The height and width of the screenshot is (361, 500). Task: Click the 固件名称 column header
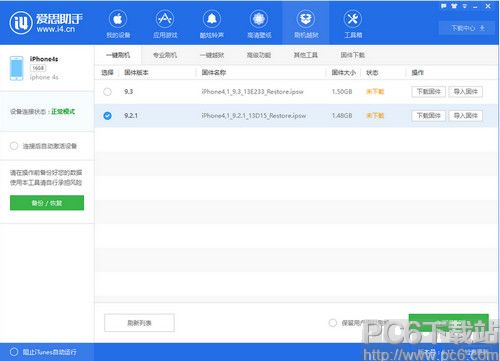(x=214, y=72)
